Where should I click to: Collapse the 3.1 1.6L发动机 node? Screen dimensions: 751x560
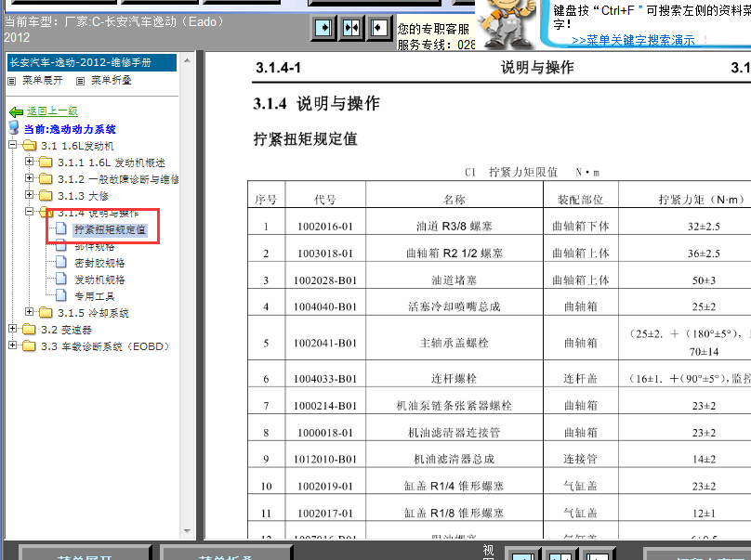pos(12,145)
